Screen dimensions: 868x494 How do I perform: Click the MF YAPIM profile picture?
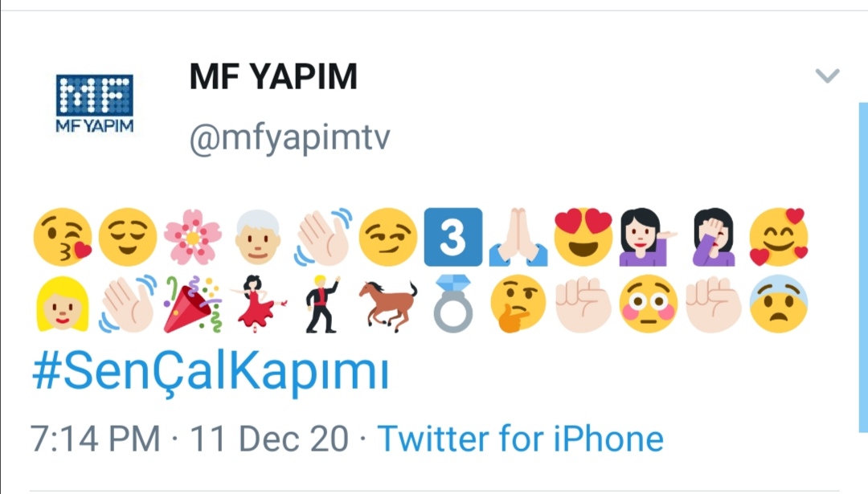tap(95, 104)
